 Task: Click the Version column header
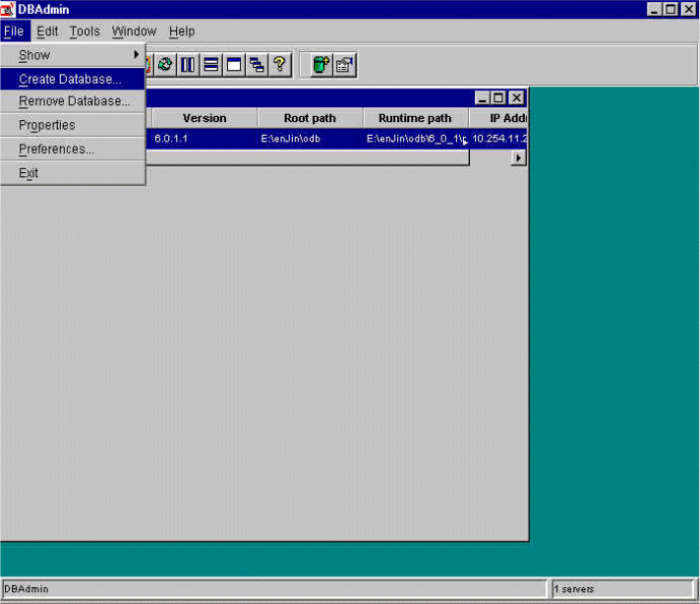pyautogui.click(x=204, y=118)
